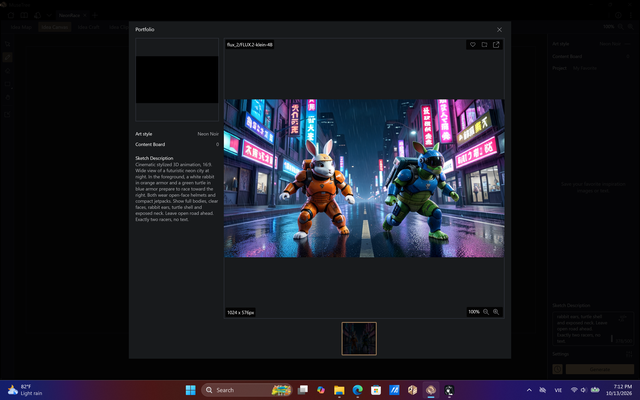Click the flux_2/FLUX.2-klein-4B model label

(250, 44)
